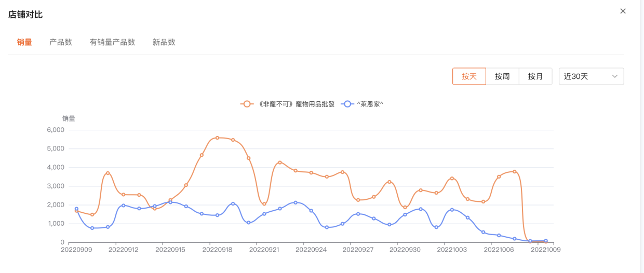
Task: Click orange peak data point at 20220918
Action: tap(217, 138)
